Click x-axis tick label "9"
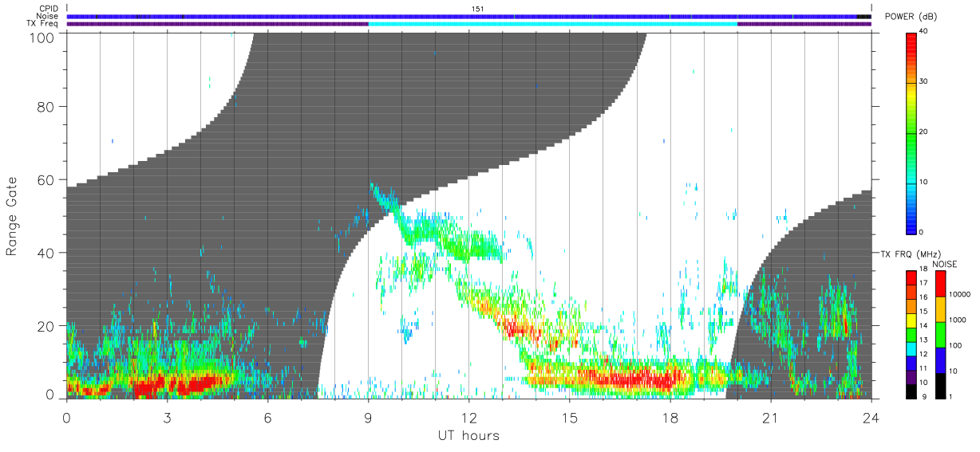The height and width of the screenshot is (452, 980). pos(368,418)
